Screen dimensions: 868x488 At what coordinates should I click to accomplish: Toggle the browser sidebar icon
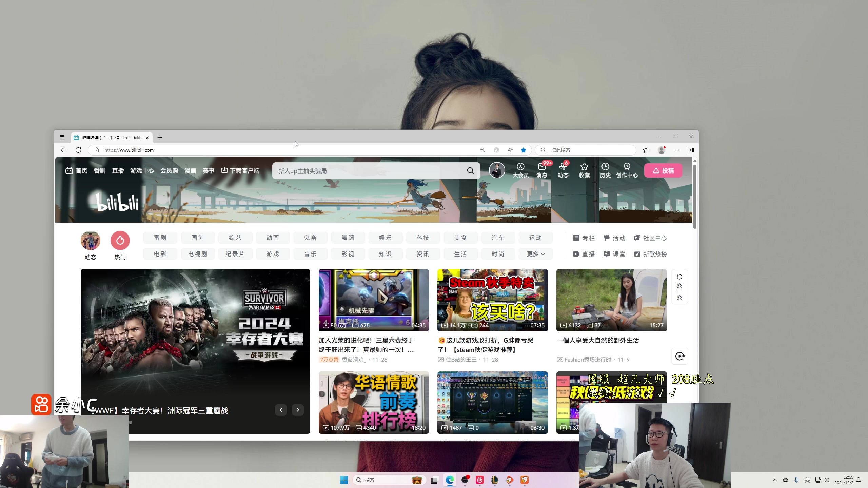[x=691, y=150]
